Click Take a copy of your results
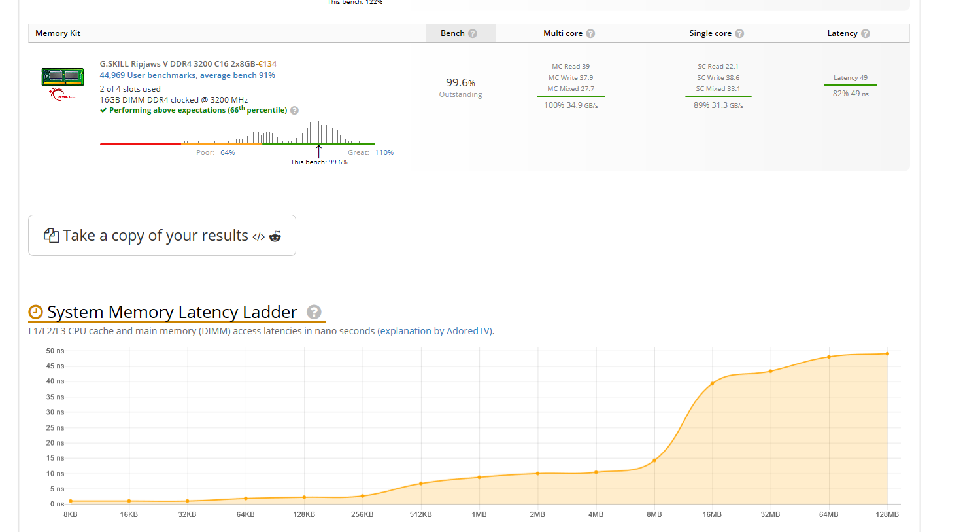 pos(162,236)
